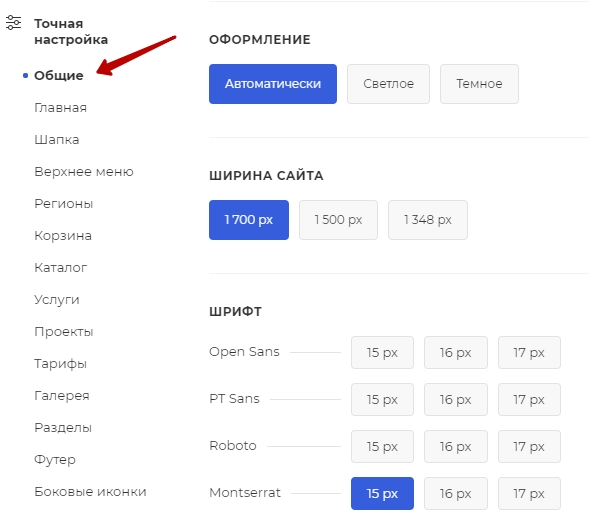Open the Шапка settings section

click(57, 140)
